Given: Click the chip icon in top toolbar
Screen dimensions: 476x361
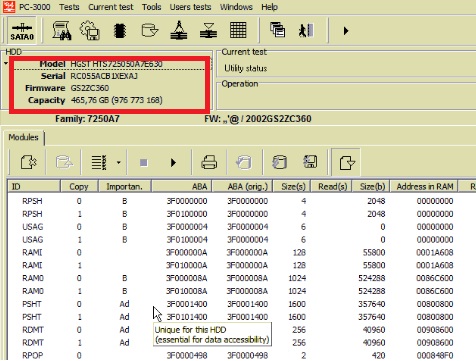Looking at the screenshot, I should point(120,31).
